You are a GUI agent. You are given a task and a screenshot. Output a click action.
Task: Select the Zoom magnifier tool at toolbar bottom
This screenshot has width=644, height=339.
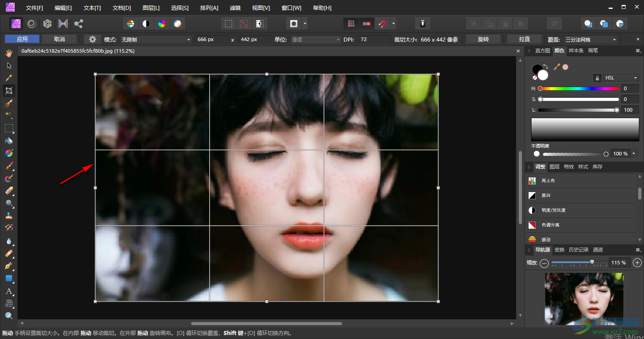pos(8,316)
